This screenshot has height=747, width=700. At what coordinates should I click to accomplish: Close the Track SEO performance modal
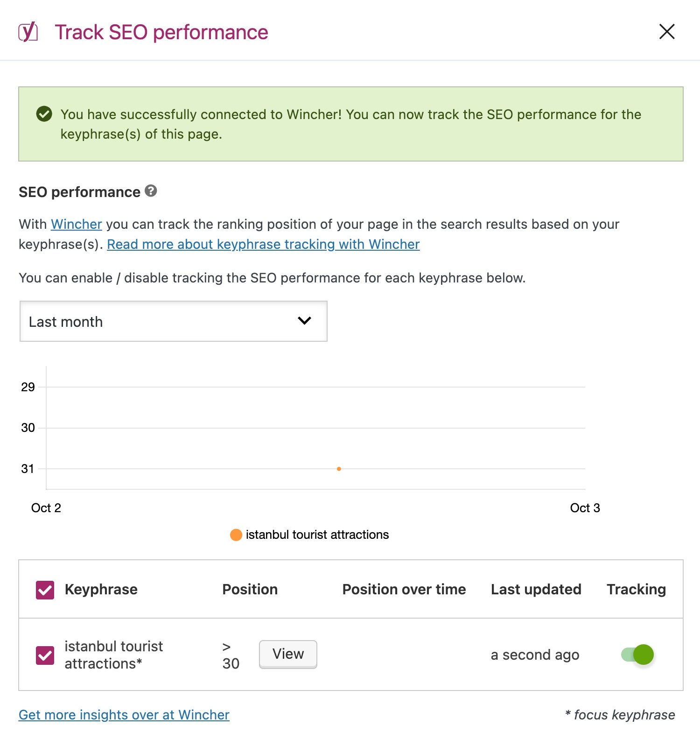click(x=667, y=32)
